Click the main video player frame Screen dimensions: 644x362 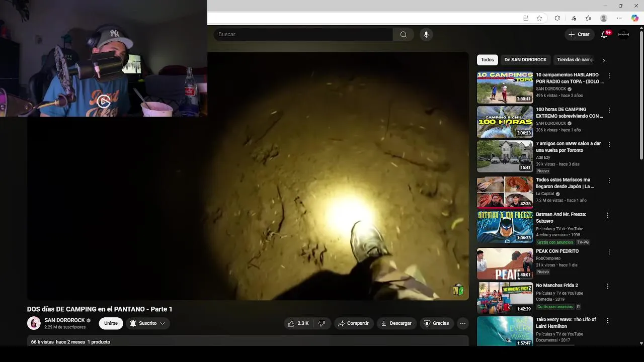248,176
